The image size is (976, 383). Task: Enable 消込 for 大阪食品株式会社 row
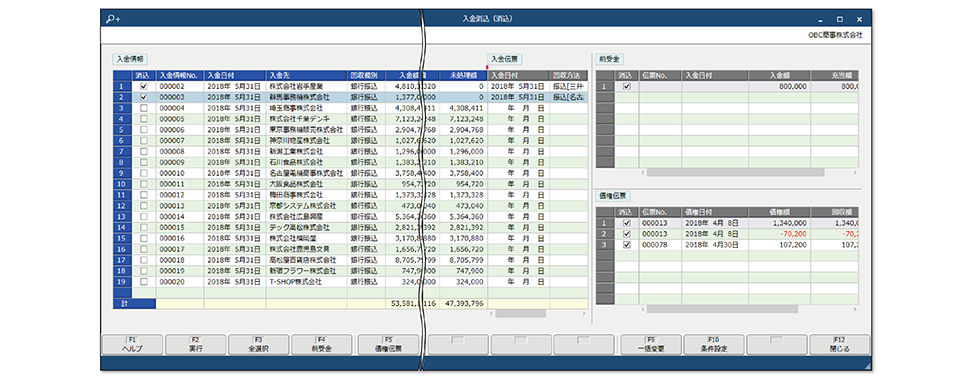pyautogui.click(x=144, y=184)
